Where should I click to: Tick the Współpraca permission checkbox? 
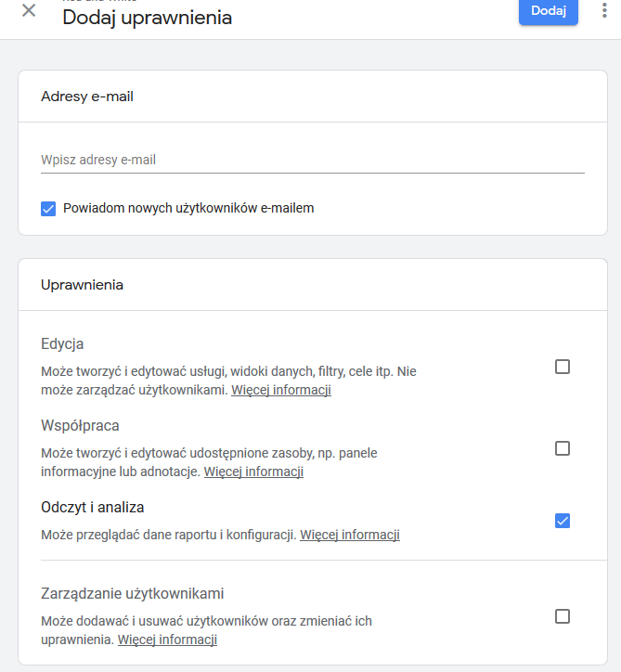(x=563, y=448)
